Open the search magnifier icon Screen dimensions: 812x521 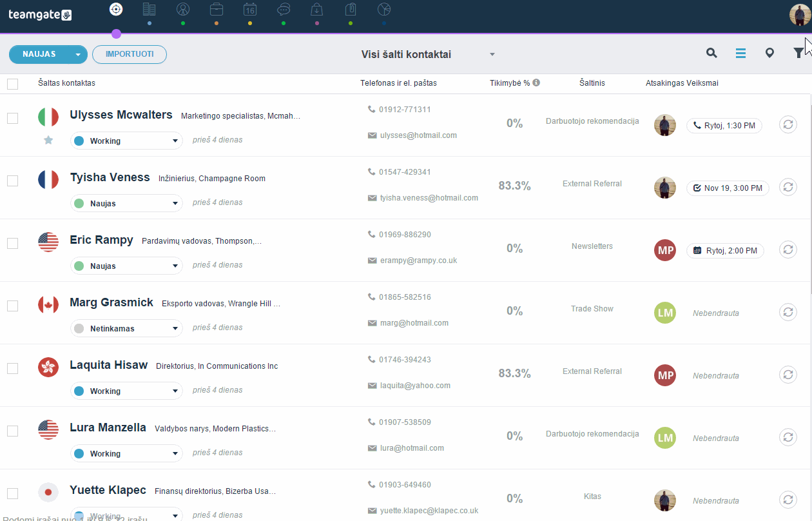[x=711, y=54]
